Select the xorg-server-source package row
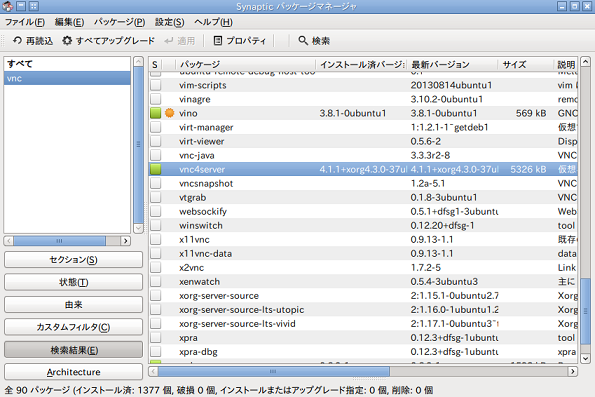 363,296
